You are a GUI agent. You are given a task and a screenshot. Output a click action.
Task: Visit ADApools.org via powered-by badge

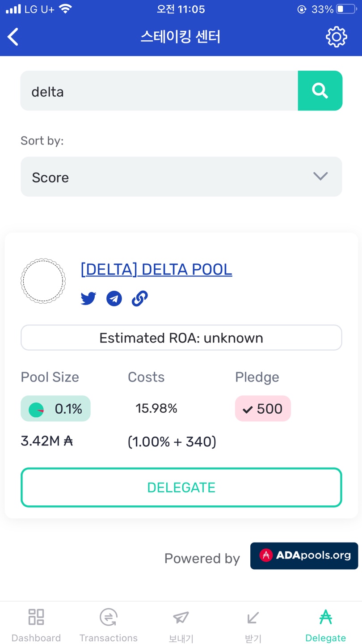click(304, 556)
